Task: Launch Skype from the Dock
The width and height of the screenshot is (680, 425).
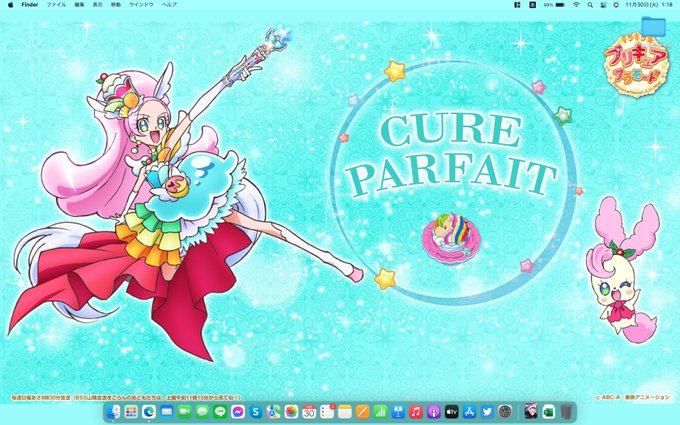Action: tap(255, 412)
